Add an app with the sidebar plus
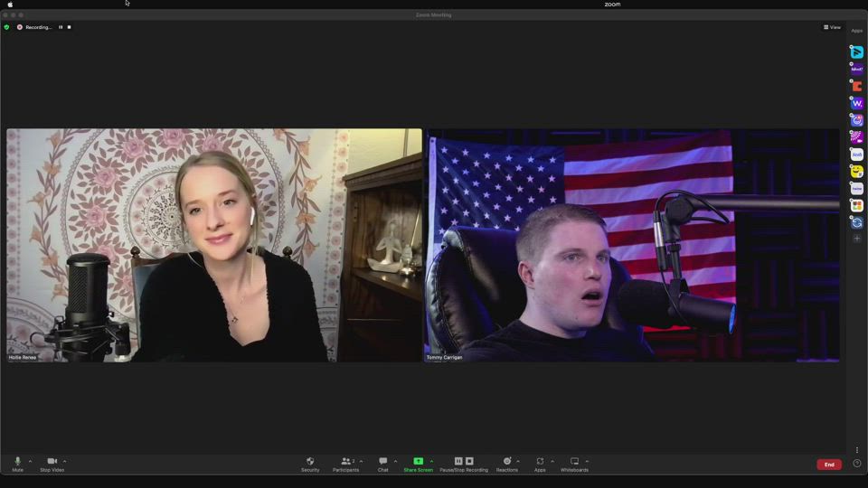This screenshot has width=868, height=488. point(856,239)
